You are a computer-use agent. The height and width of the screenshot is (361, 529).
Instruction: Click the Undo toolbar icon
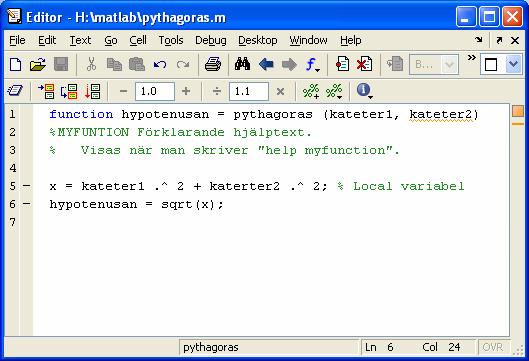160,64
